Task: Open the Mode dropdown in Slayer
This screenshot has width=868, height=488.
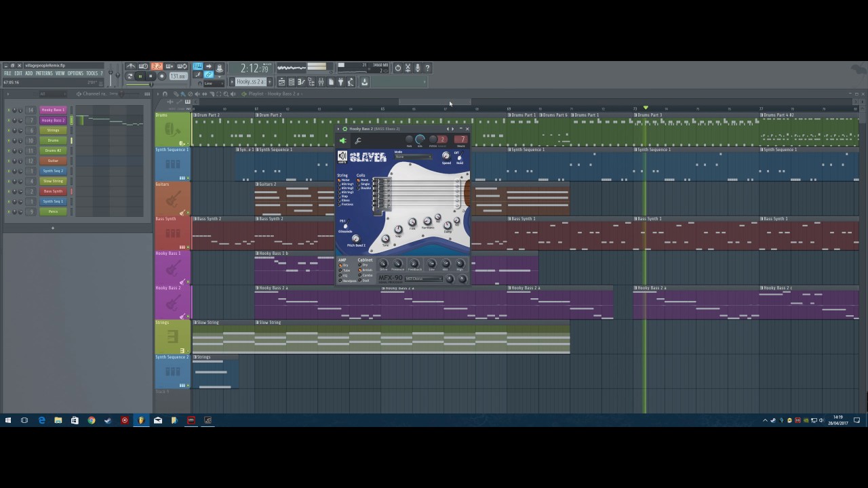Action: [414, 157]
